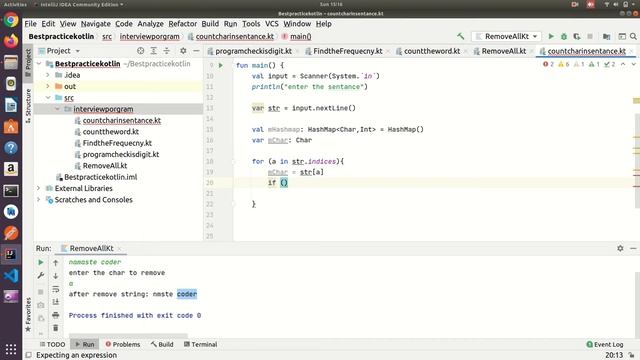Start debugging with the bug icon

[564, 36]
